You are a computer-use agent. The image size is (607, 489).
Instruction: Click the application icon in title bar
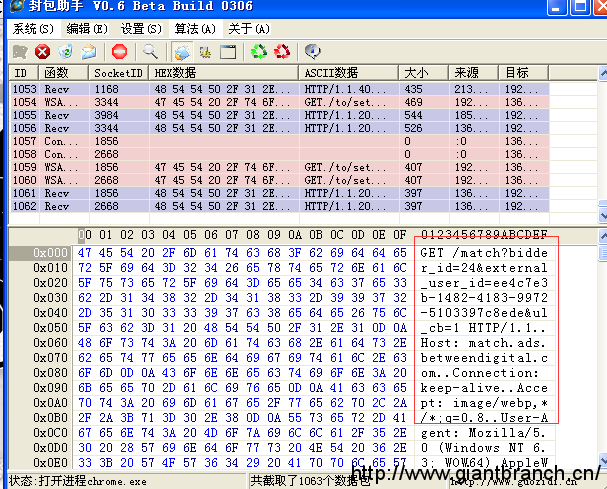click(x=18, y=6)
